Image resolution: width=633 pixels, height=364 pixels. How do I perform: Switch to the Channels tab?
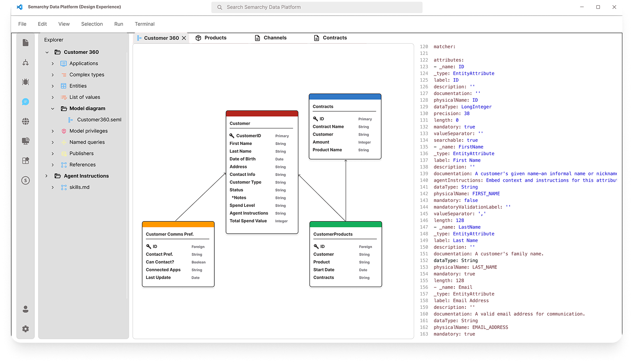(x=275, y=38)
